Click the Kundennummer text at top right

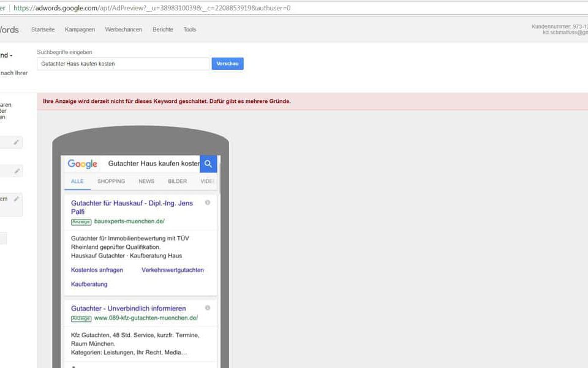(x=559, y=26)
